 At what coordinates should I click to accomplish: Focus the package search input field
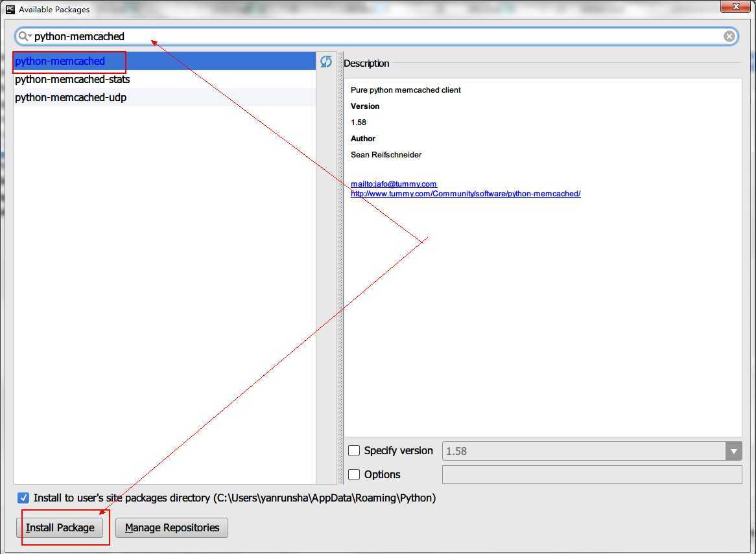click(376, 37)
